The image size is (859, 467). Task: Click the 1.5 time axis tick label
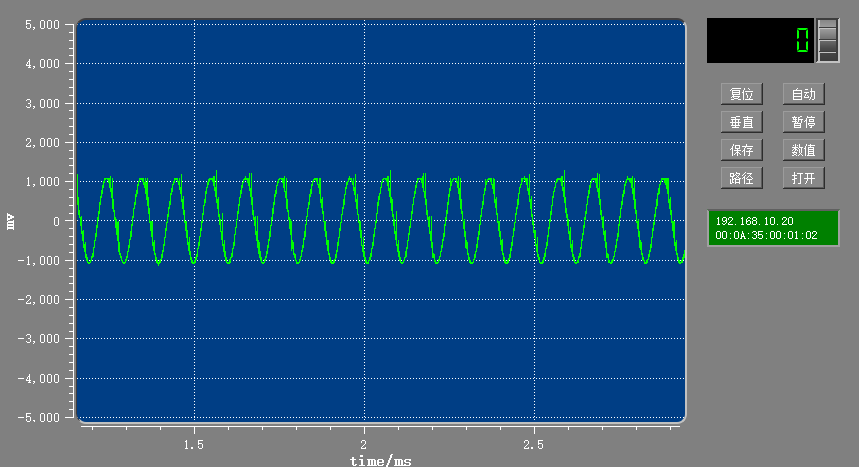(194, 445)
